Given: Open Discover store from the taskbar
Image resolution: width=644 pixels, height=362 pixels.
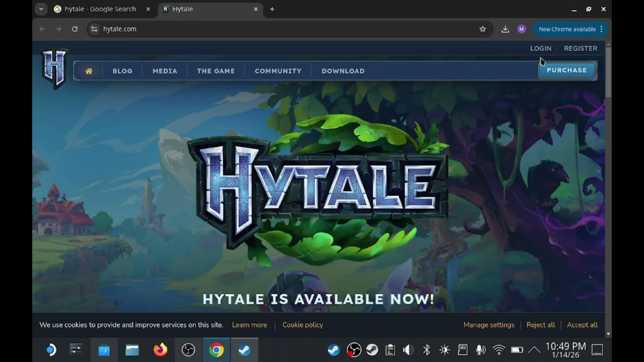Looking at the screenshot, I should click(104, 349).
